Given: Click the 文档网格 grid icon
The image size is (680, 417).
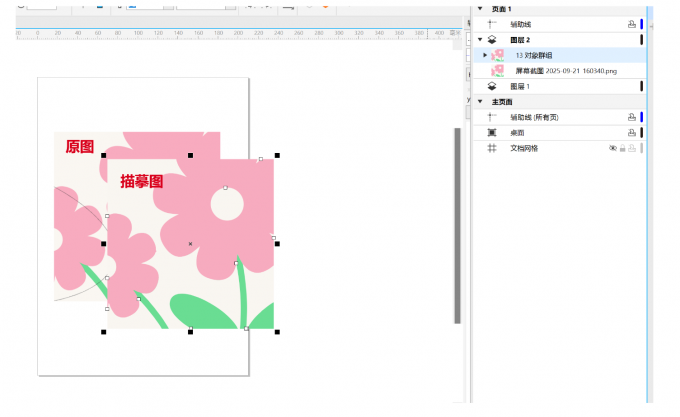Looking at the screenshot, I should pyautogui.click(x=491, y=148).
